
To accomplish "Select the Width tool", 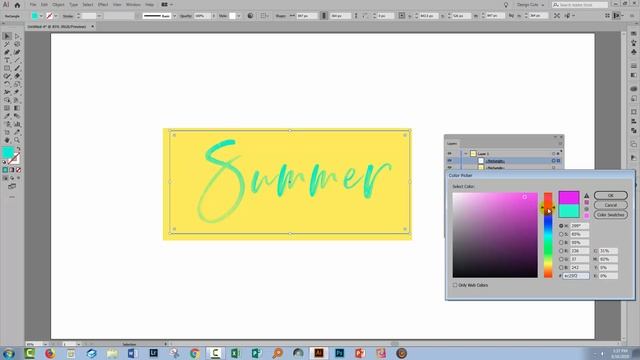I will click(x=7, y=92).
